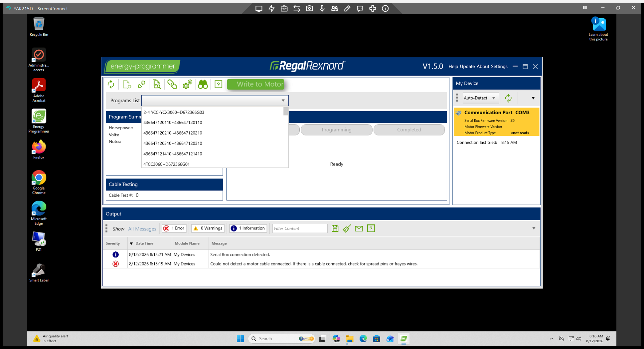Expand the My Device toolbar overflow arrow

tap(533, 98)
